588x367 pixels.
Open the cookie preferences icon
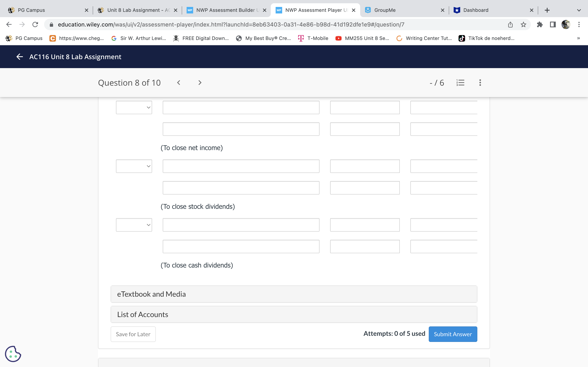click(13, 354)
